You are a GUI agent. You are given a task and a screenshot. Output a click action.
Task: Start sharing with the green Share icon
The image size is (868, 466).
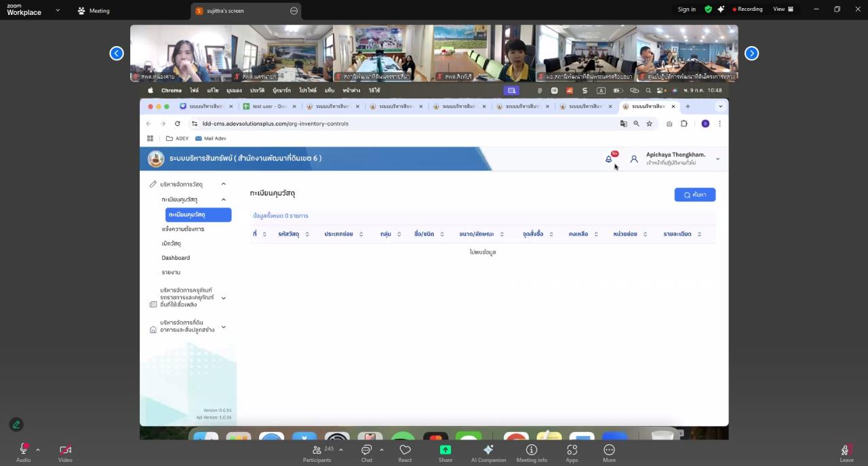pos(445,450)
